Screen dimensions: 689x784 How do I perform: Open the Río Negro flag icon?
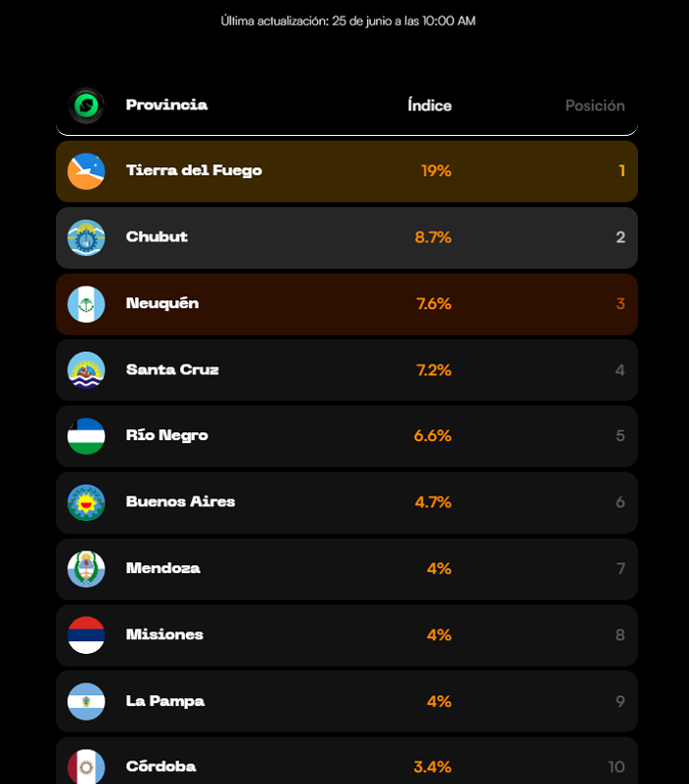click(x=86, y=436)
